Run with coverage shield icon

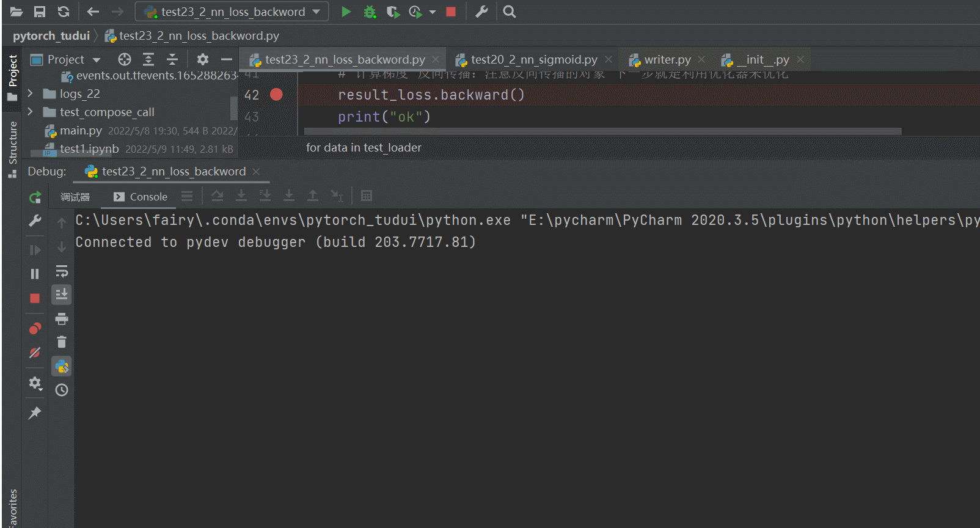point(393,12)
